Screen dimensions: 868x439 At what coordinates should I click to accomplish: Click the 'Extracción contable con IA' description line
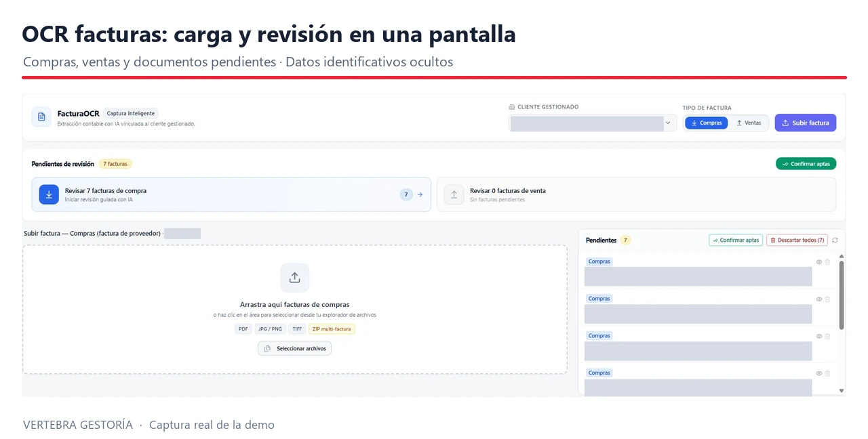point(126,124)
